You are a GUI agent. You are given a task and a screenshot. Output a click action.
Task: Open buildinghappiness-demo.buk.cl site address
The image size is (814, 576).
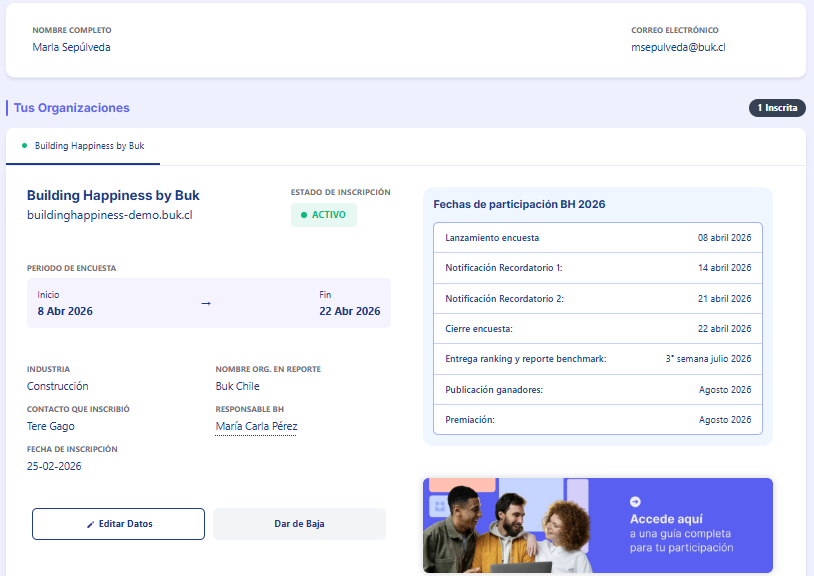coord(109,215)
